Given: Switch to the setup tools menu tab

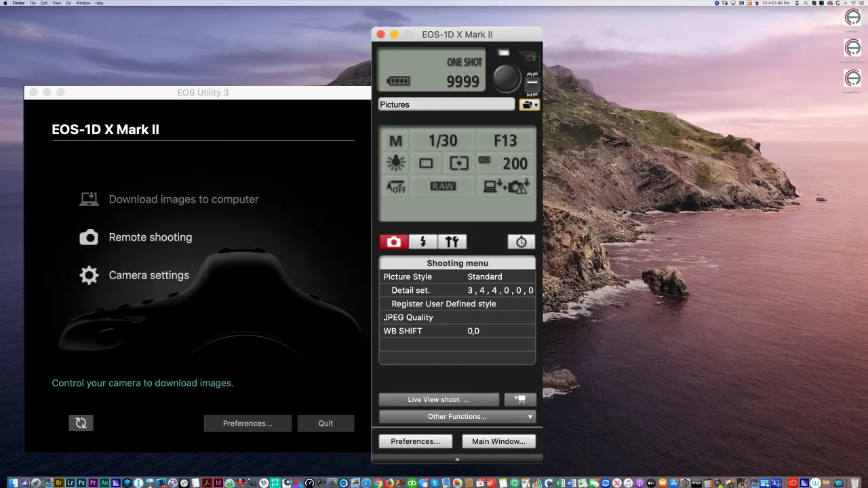Looking at the screenshot, I should click(x=452, y=242).
